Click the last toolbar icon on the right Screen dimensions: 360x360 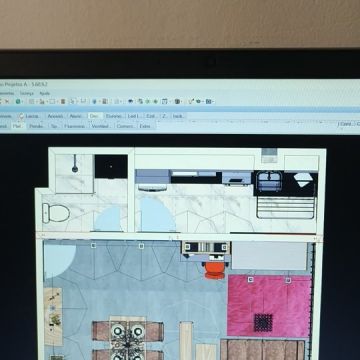[209, 101]
